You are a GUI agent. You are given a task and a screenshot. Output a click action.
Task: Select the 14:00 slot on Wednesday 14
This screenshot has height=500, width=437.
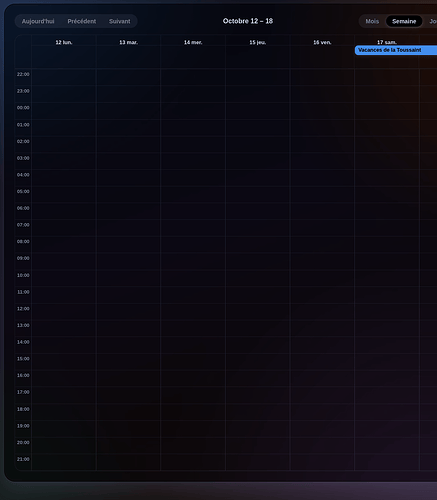tap(193, 345)
